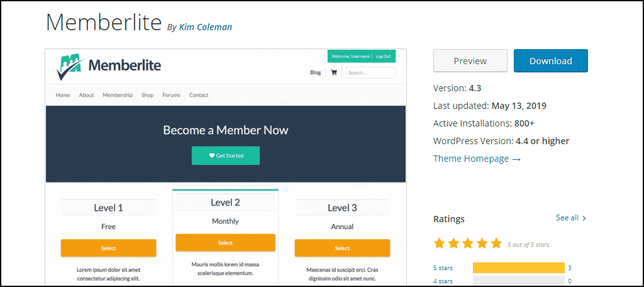Open Kim Coleman author link
The height and width of the screenshot is (287, 644).
tap(206, 27)
